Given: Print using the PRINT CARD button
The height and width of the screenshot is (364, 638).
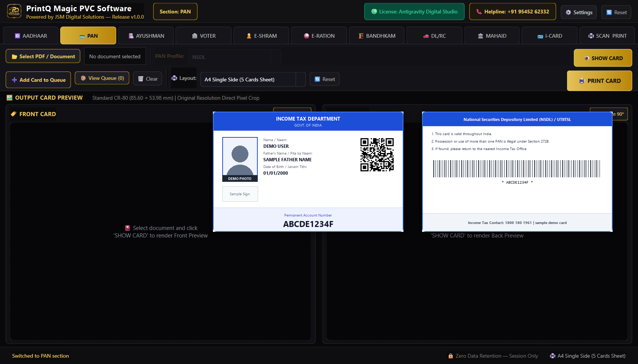Looking at the screenshot, I should pos(600,81).
